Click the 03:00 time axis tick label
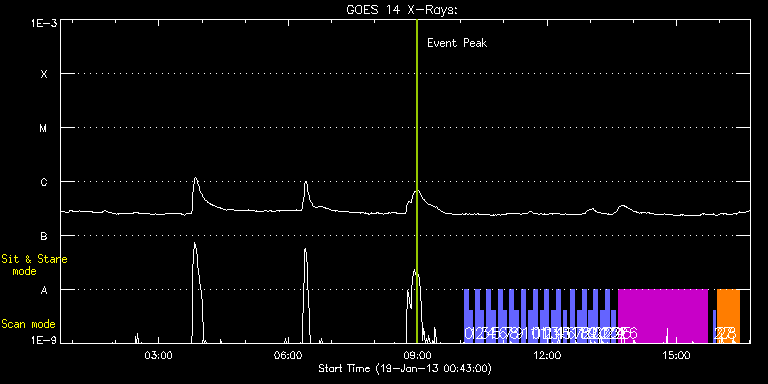768x384 pixels. [x=159, y=356]
